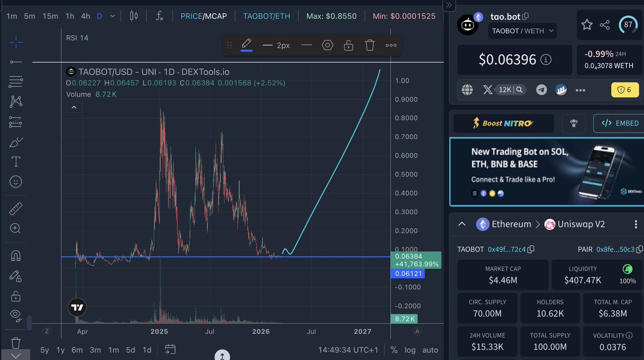
Task: Move the floating toolbar drag handle
Action: [x=230, y=45]
